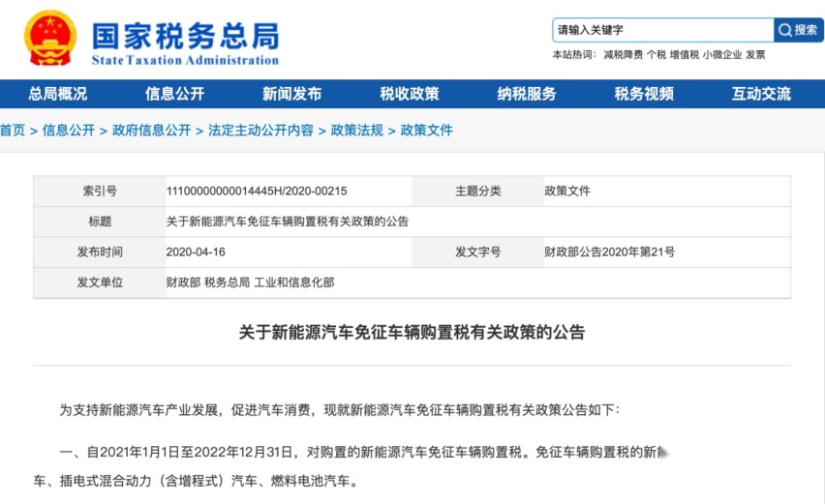
Task: Click index number 11100000000014445H/2020-00215
Action: [x=257, y=191]
